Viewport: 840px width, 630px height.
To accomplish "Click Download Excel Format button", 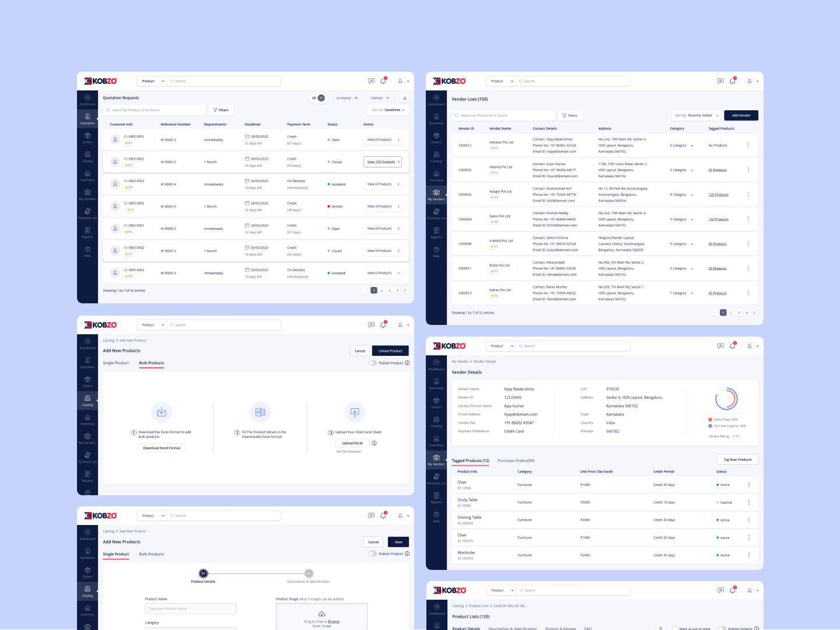I will click(x=162, y=448).
